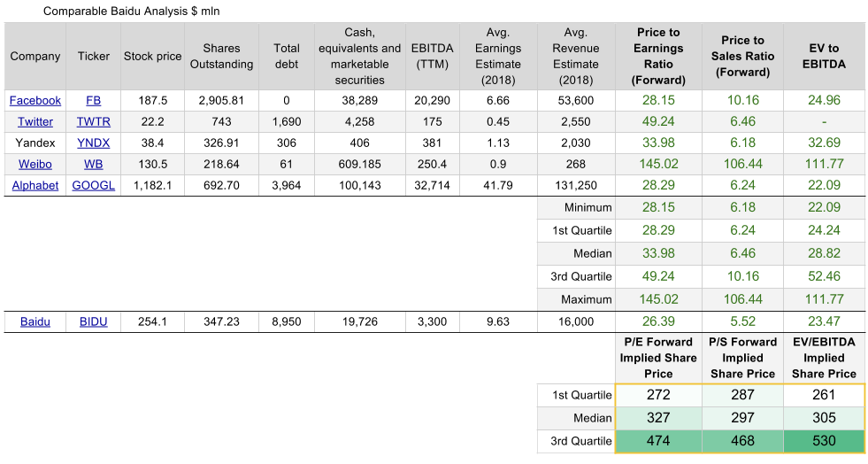The image size is (868, 464).
Task: Select the Stock price column header
Action: pos(150,56)
